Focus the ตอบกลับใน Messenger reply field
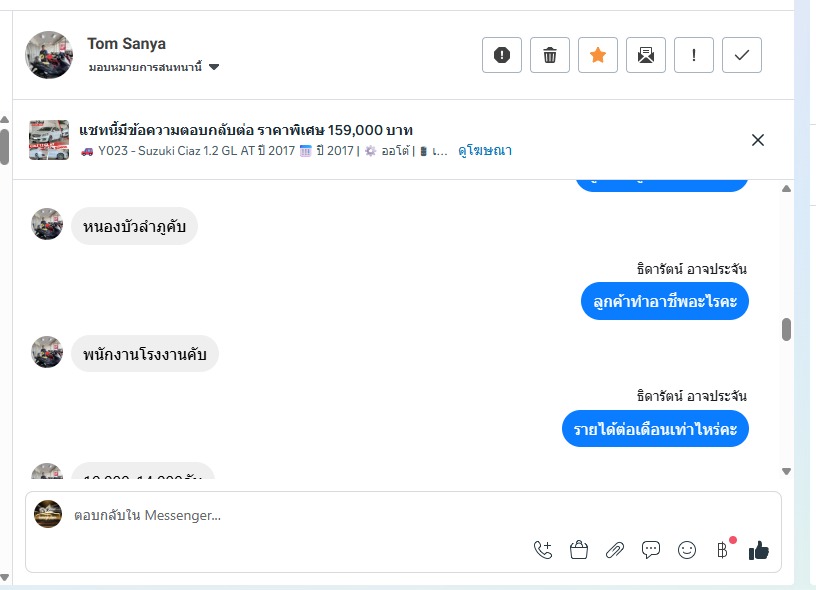Viewport: 816px width, 590px height. tap(300, 516)
